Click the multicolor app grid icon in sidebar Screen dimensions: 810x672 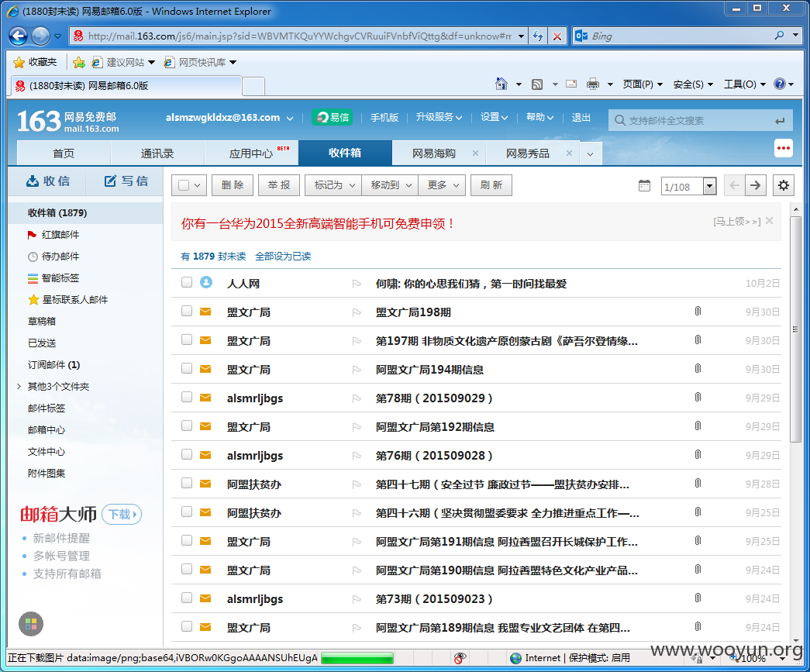(x=31, y=624)
